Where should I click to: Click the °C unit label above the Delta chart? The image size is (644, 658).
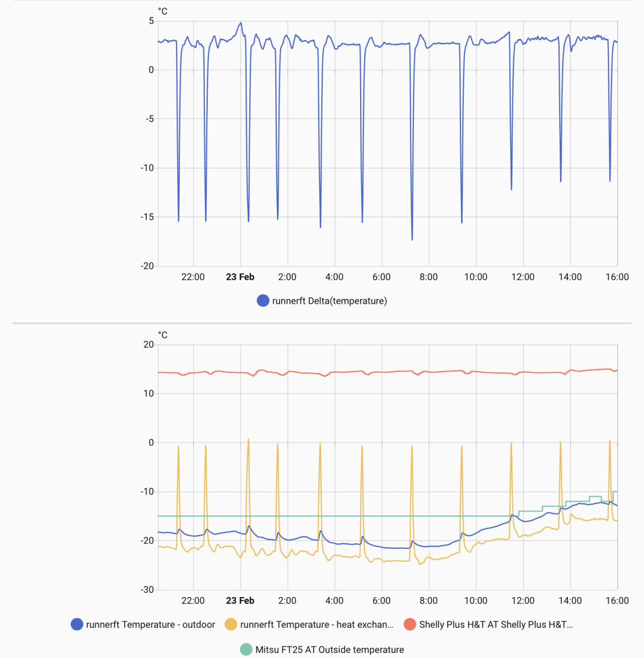(x=163, y=11)
